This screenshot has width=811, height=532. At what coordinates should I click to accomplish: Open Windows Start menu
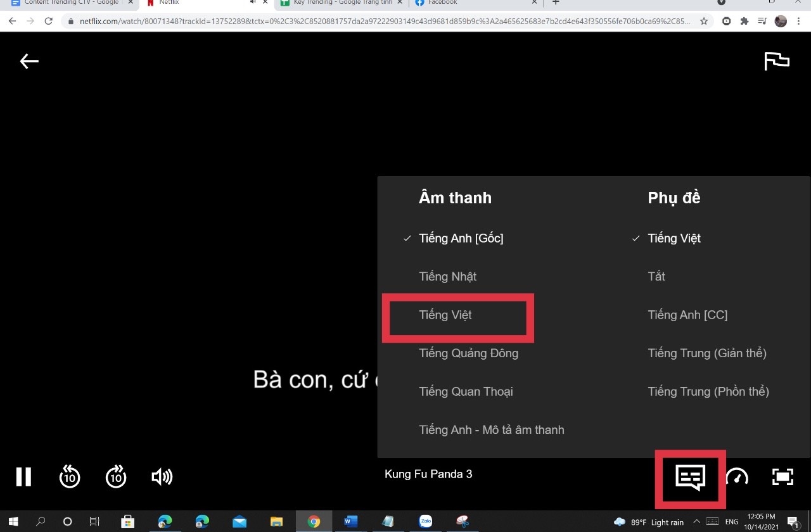point(13,522)
